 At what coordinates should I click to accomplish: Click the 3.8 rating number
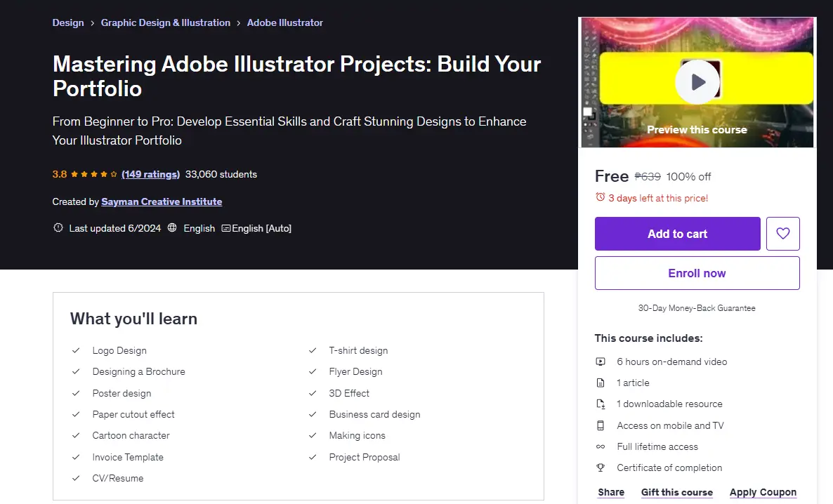(x=60, y=174)
